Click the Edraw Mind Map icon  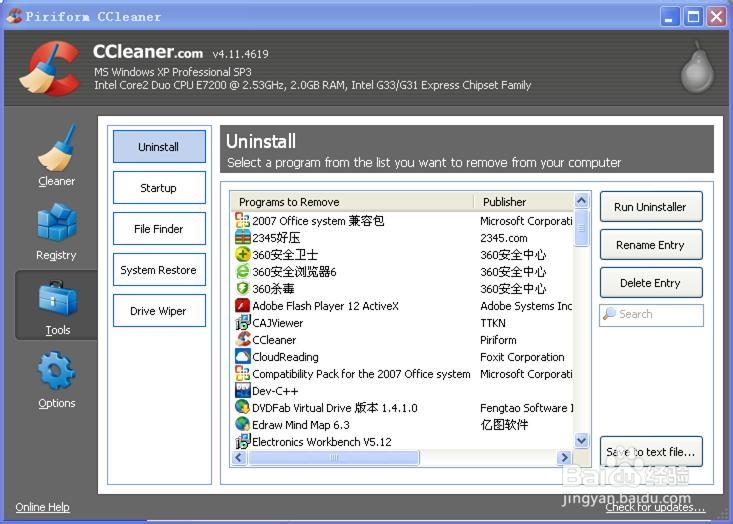point(242,424)
